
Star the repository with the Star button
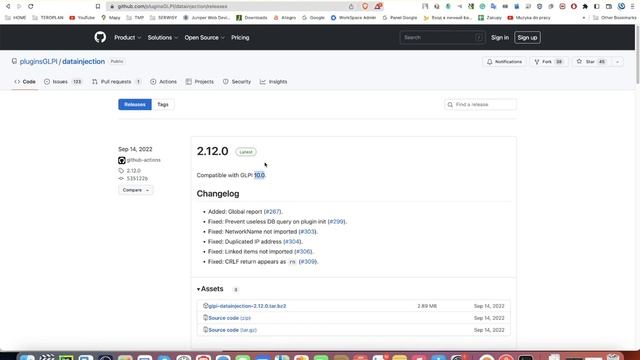pos(590,62)
